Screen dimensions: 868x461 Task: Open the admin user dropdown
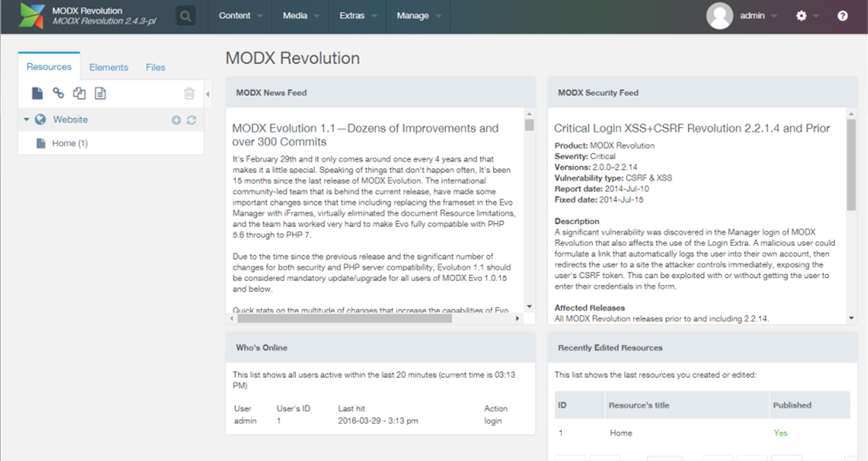click(758, 16)
